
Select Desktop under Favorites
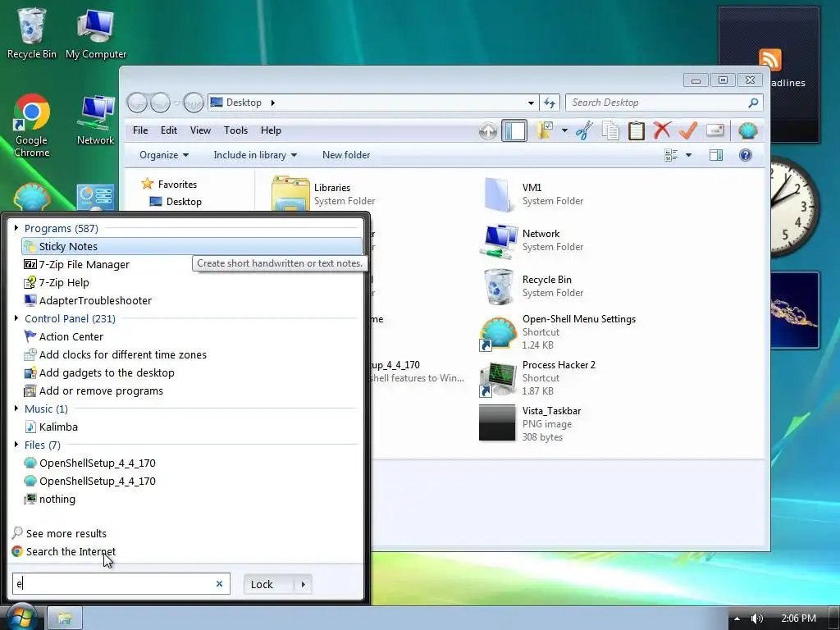click(176, 202)
